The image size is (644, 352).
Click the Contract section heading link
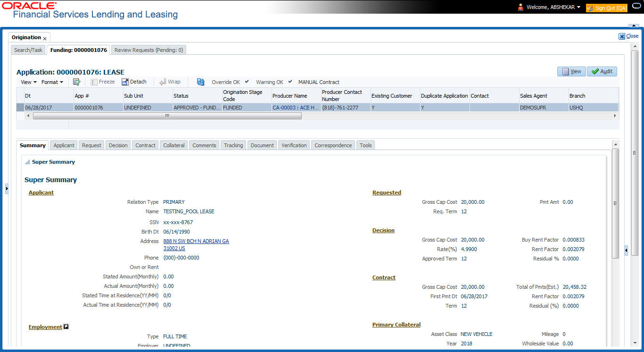click(384, 277)
